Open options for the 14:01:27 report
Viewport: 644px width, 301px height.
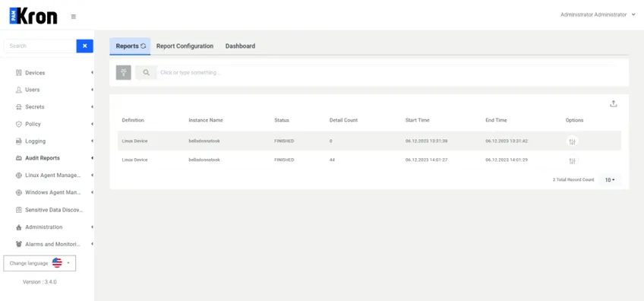point(572,161)
